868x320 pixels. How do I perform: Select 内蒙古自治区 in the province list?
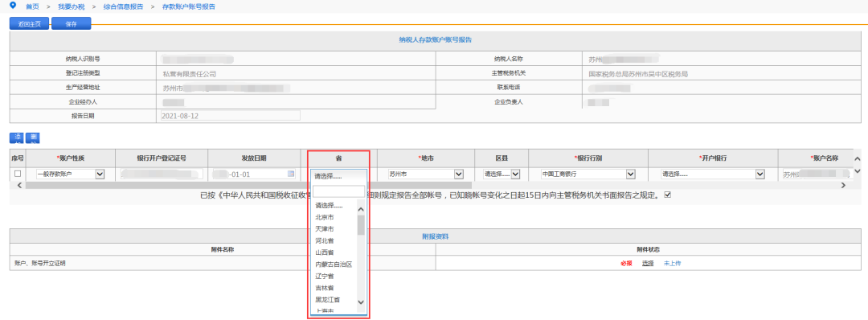point(334,265)
